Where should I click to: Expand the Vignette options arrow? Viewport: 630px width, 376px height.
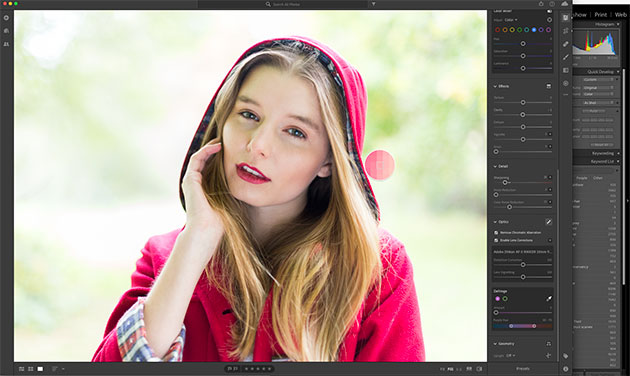coord(550,134)
